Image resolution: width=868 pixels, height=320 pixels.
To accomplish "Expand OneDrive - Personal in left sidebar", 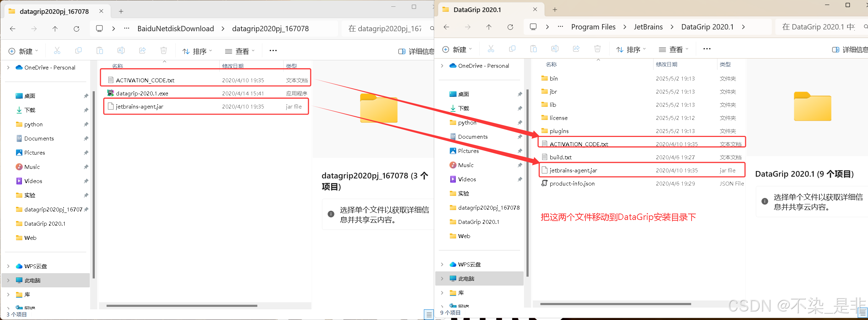I will (8, 67).
